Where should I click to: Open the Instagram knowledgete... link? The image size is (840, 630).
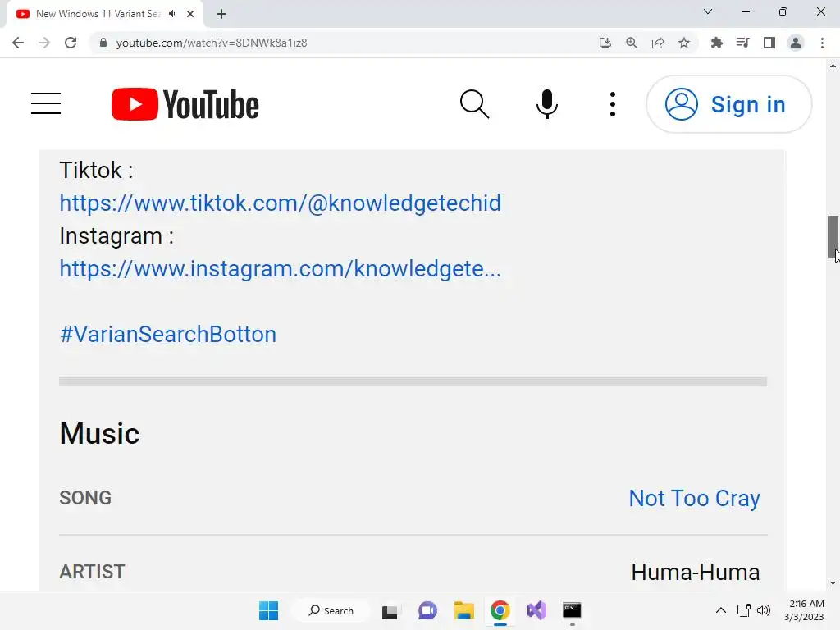coord(281,268)
